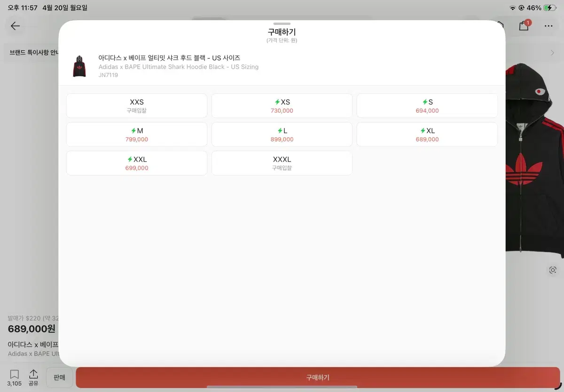Tap the product code JN7119

[109, 75]
